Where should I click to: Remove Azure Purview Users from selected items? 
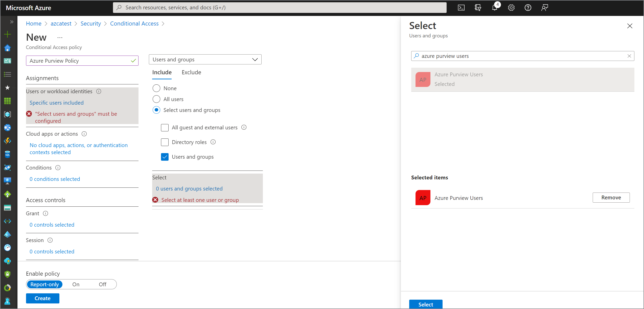point(611,198)
